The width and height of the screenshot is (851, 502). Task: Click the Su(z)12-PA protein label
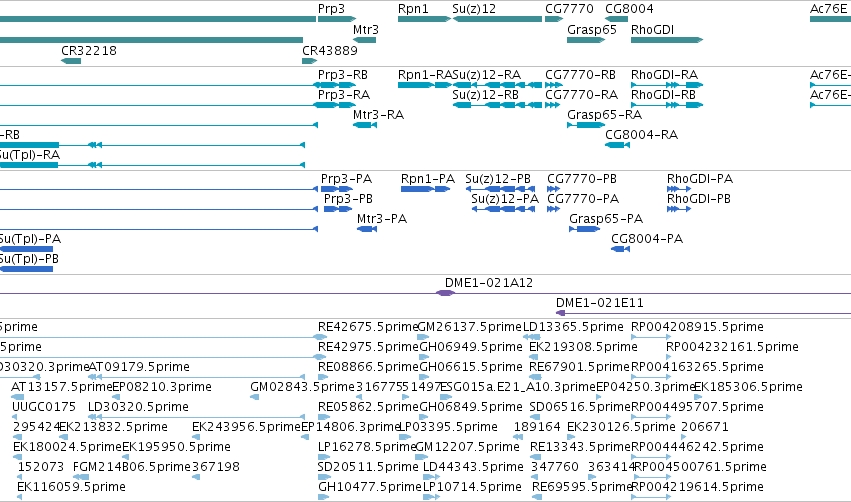(505, 199)
